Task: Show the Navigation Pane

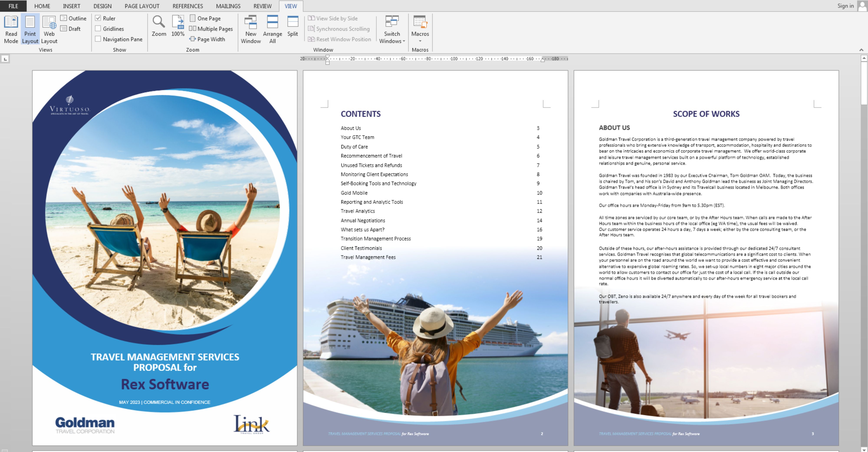Action: (x=98, y=39)
